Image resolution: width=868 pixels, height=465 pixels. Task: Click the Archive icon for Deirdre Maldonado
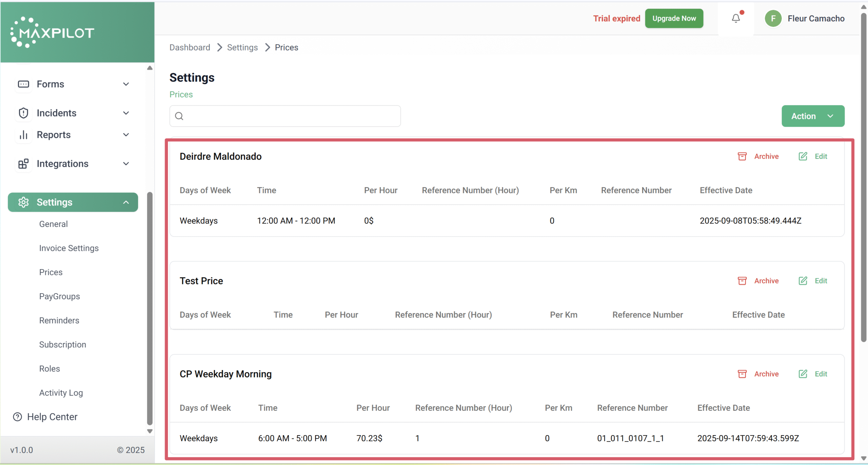click(x=742, y=156)
